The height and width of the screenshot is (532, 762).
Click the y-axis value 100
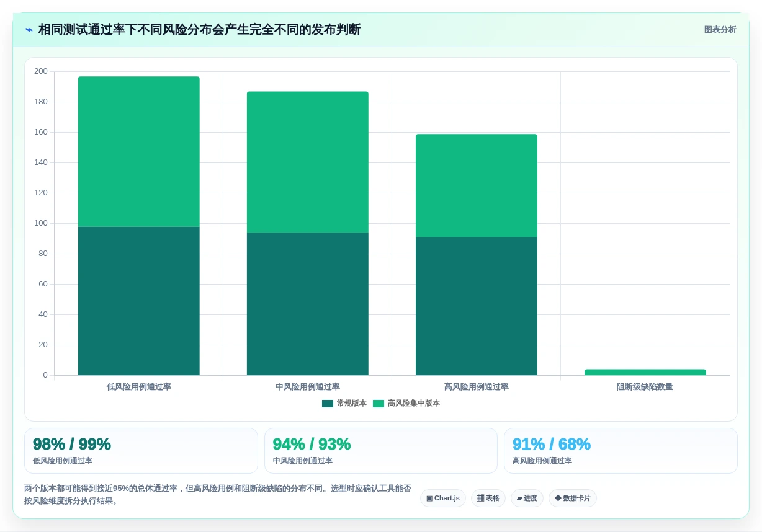tap(41, 223)
